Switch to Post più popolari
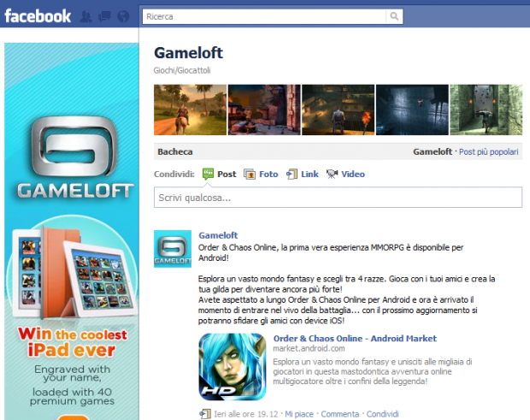This screenshot has height=420, width=530. (x=488, y=152)
